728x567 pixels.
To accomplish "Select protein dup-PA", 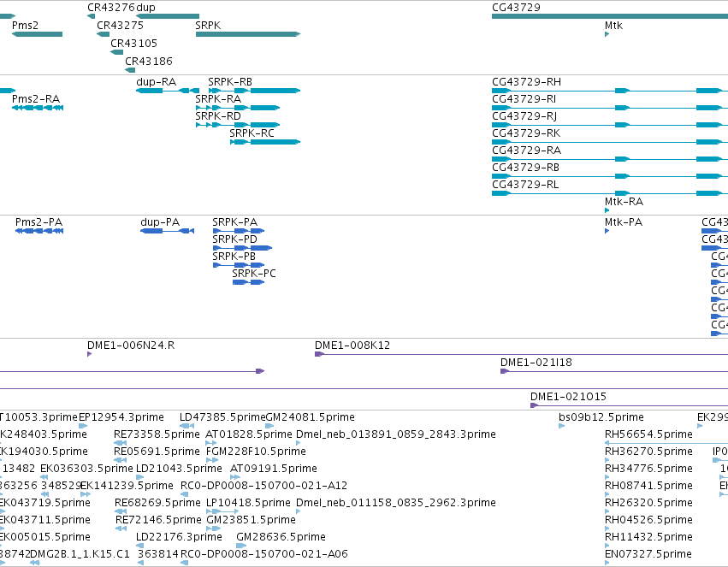I will coord(167,231).
